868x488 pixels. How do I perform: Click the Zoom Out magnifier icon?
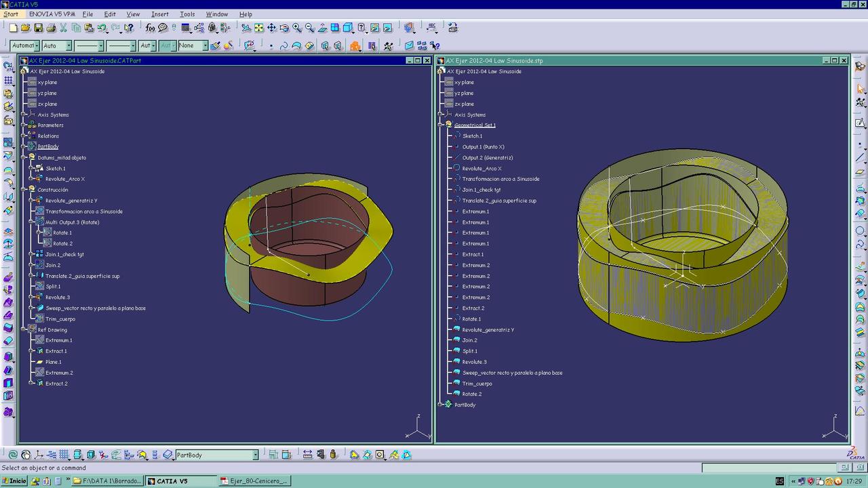pyautogui.click(x=310, y=28)
